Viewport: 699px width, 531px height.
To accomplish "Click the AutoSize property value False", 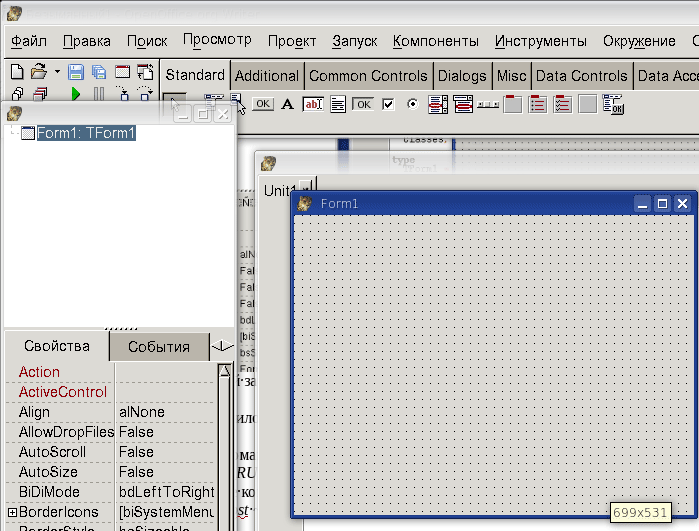I will coord(136,472).
